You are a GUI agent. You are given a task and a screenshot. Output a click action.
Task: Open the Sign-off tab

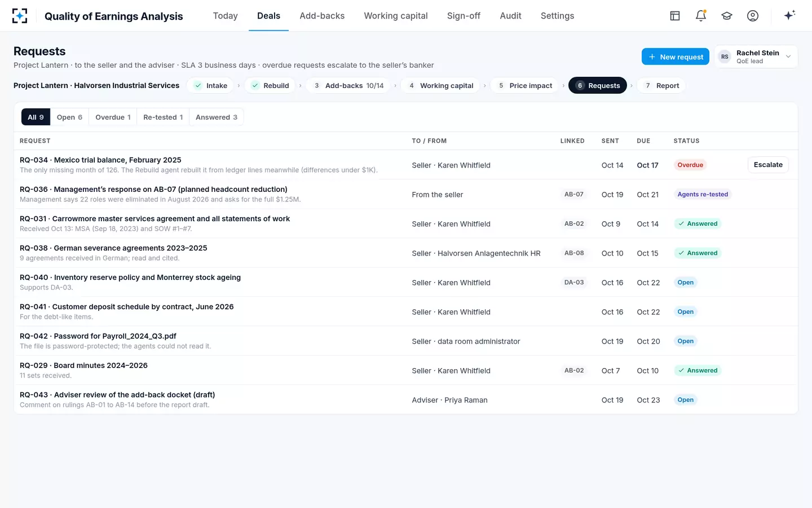[464, 16]
